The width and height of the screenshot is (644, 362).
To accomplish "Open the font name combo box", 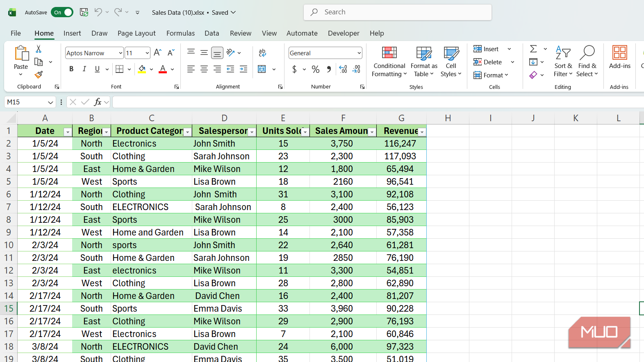I will pos(94,53).
